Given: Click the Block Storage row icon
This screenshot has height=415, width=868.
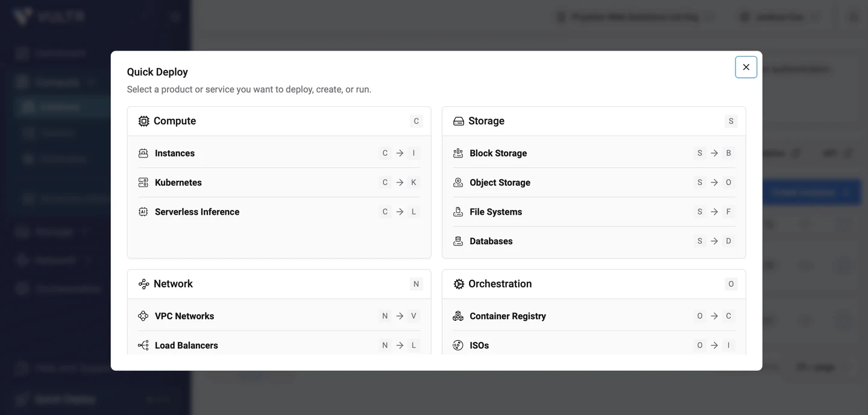Looking at the screenshot, I should tap(458, 153).
